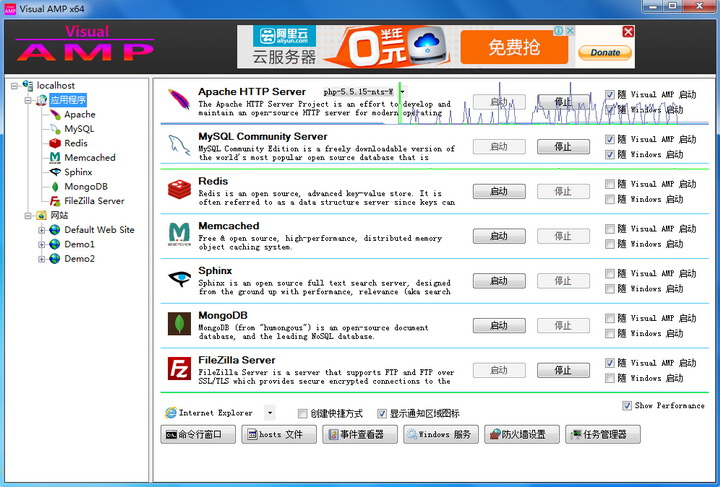The image size is (720, 487).
Task: Stop the MySQL Community Server
Action: [x=563, y=146]
